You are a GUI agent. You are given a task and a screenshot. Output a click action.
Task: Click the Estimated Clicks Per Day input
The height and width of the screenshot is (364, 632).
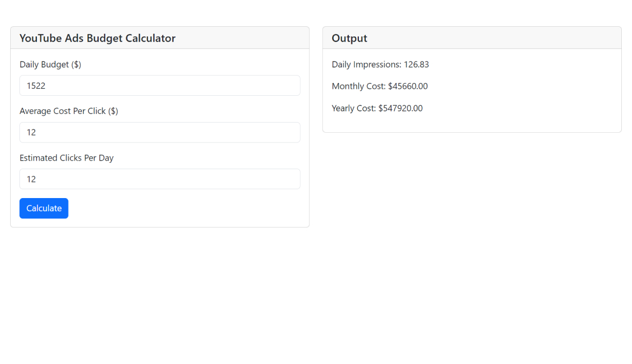(160, 179)
